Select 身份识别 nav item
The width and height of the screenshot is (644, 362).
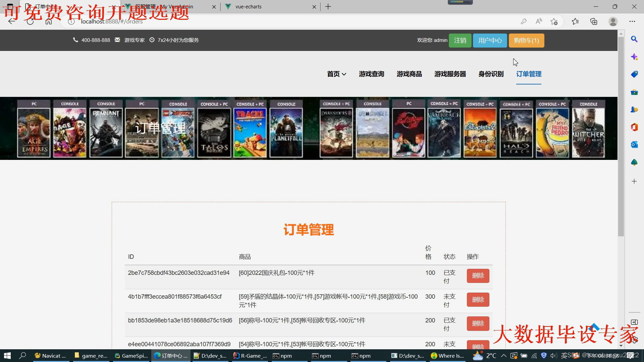(x=491, y=74)
